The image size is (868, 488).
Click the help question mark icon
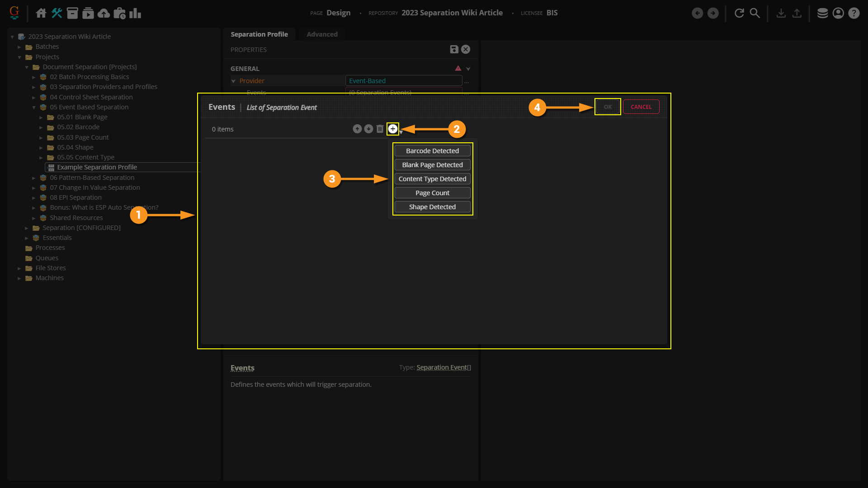click(x=854, y=13)
